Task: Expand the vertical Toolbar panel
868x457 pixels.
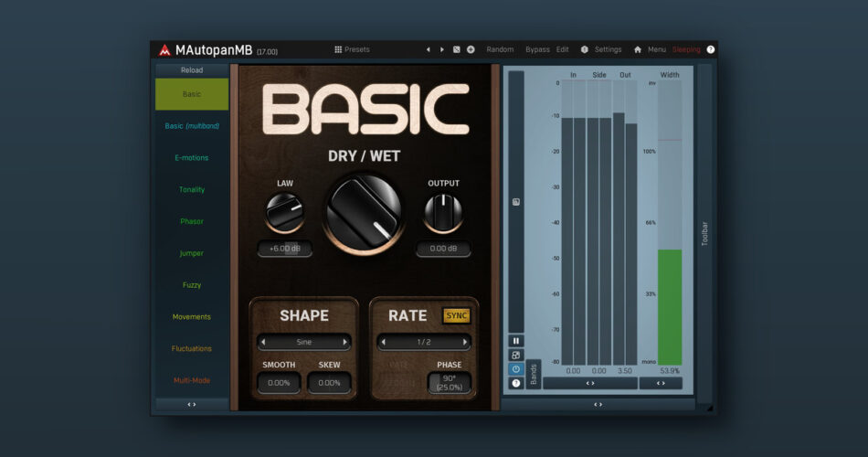Action: click(704, 233)
